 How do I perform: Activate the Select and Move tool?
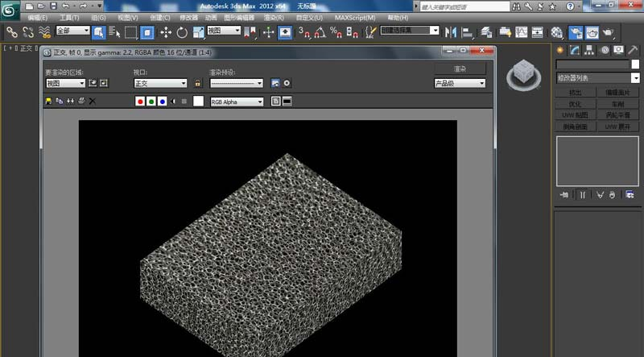tap(166, 32)
